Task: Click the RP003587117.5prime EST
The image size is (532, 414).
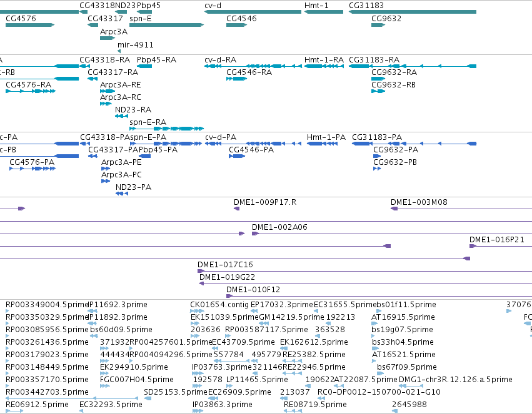Action: [228, 336]
